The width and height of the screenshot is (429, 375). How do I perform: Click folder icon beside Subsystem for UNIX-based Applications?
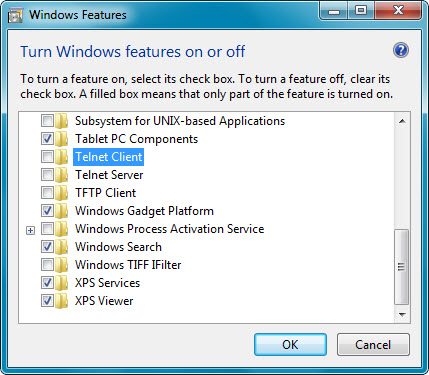click(x=62, y=121)
